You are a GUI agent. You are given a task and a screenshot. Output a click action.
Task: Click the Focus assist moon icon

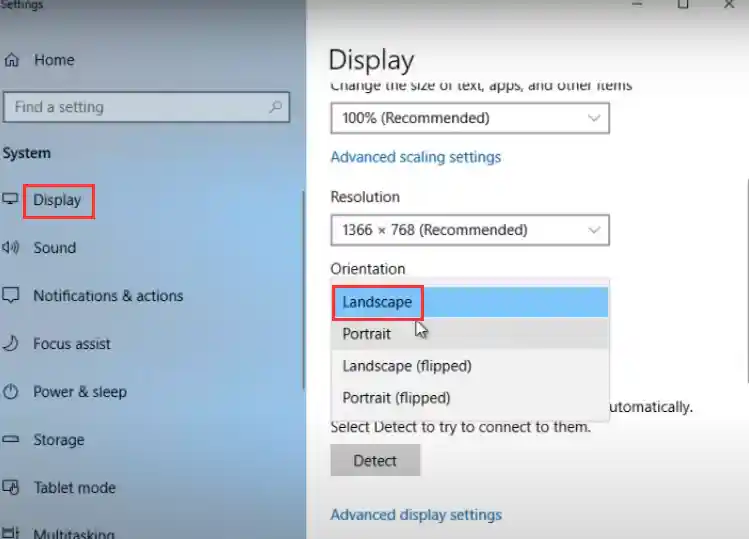[x=11, y=344]
